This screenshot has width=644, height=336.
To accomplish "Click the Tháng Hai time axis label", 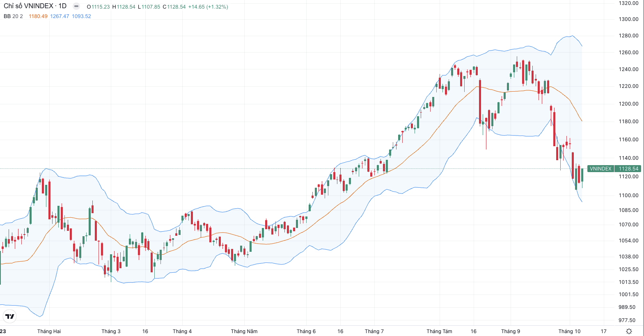I will pos(49,331).
